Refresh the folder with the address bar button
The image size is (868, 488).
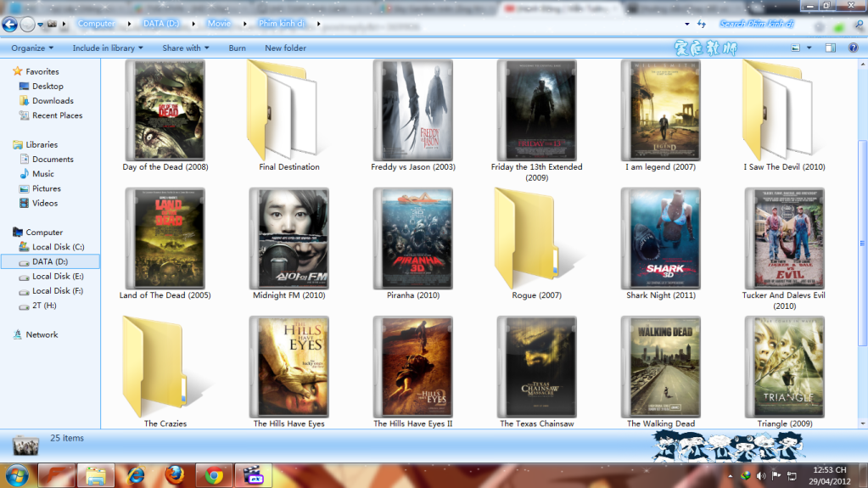click(x=702, y=24)
